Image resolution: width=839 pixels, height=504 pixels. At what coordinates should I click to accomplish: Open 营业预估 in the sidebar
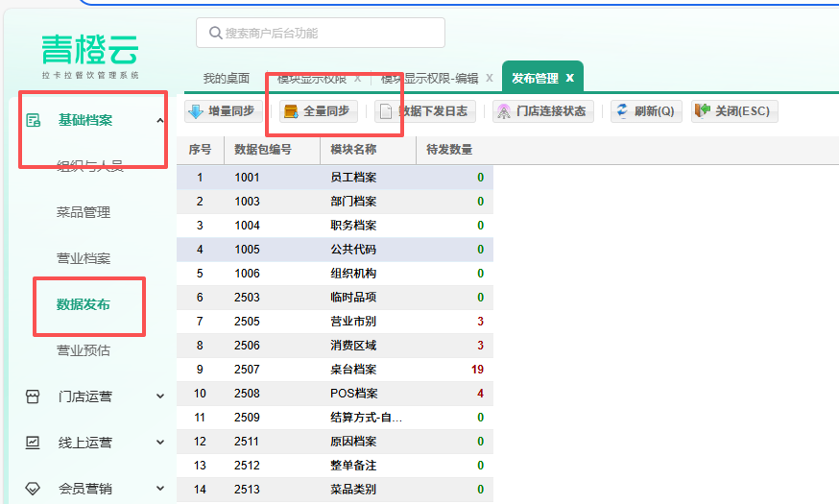[x=84, y=350]
